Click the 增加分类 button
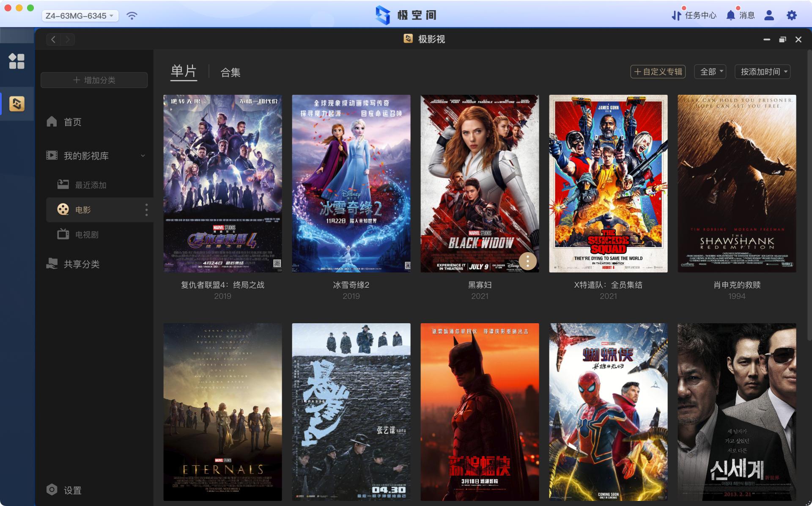 [94, 80]
